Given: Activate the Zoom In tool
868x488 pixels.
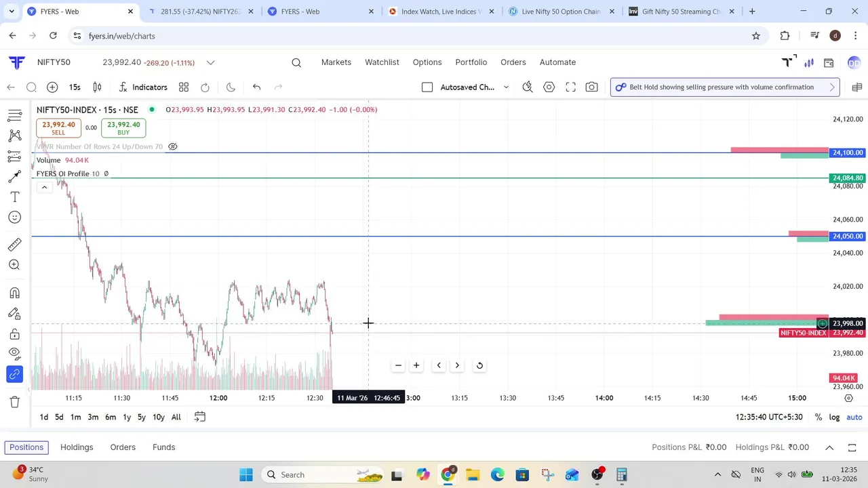Looking at the screenshot, I should 14,265.
